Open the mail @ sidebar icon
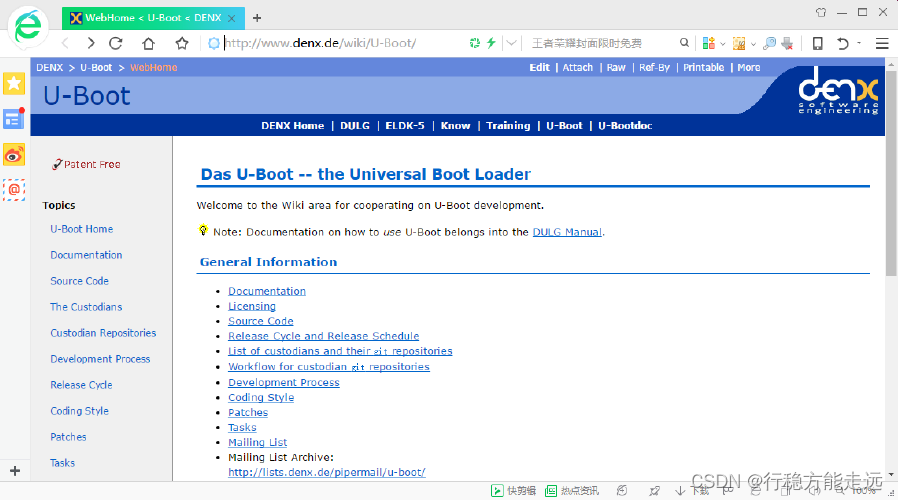898x500 pixels. point(14,190)
